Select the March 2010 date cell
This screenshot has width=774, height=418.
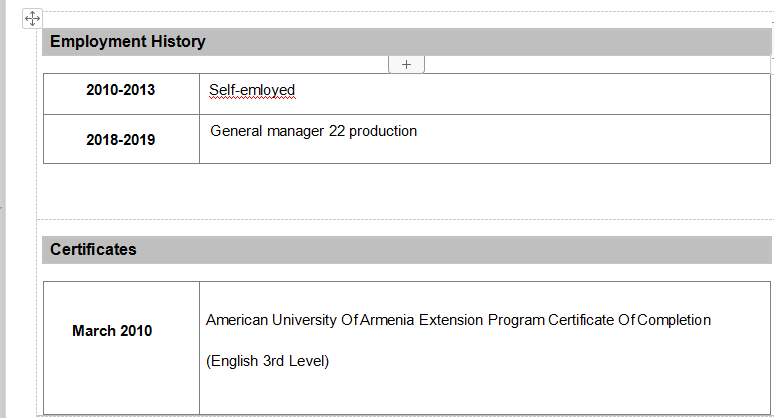[x=112, y=331]
